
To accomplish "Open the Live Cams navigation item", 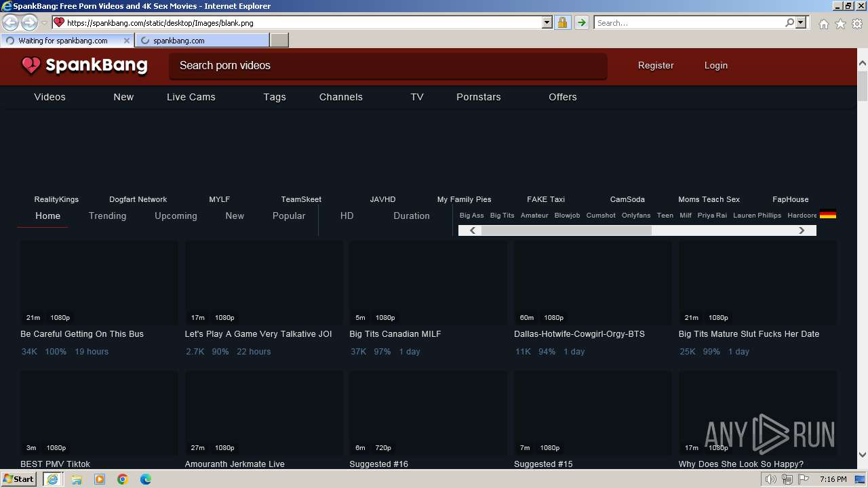I will 191,97.
